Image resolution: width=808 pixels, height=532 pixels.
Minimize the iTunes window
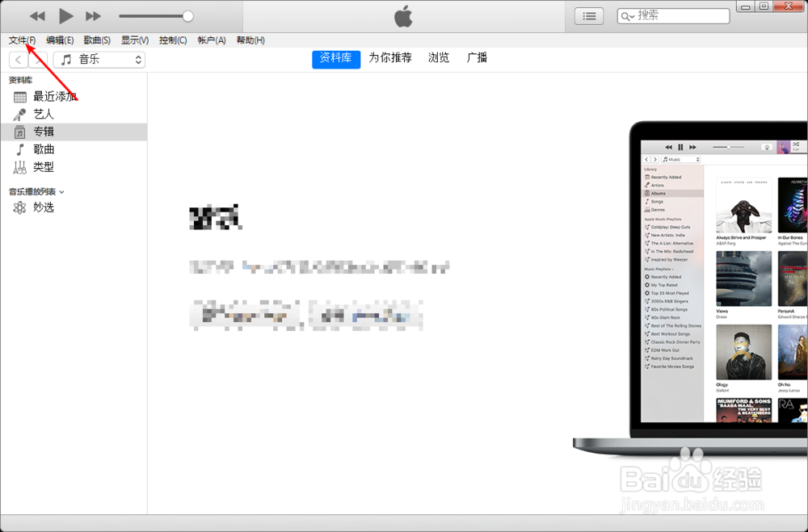pos(746,6)
